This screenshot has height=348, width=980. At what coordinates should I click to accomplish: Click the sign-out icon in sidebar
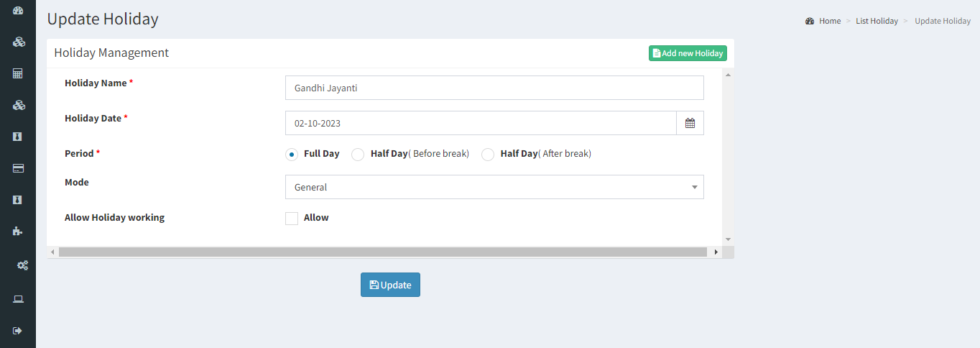coord(18,331)
